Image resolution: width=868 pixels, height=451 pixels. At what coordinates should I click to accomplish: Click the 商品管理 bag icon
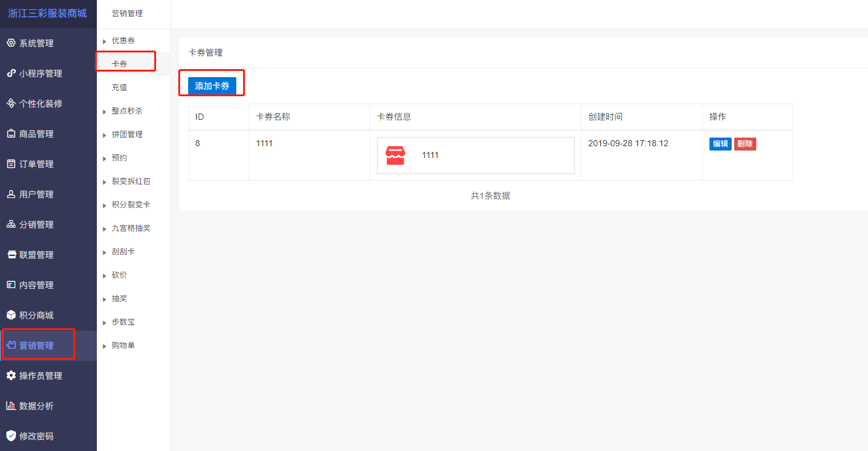coord(10,134)
